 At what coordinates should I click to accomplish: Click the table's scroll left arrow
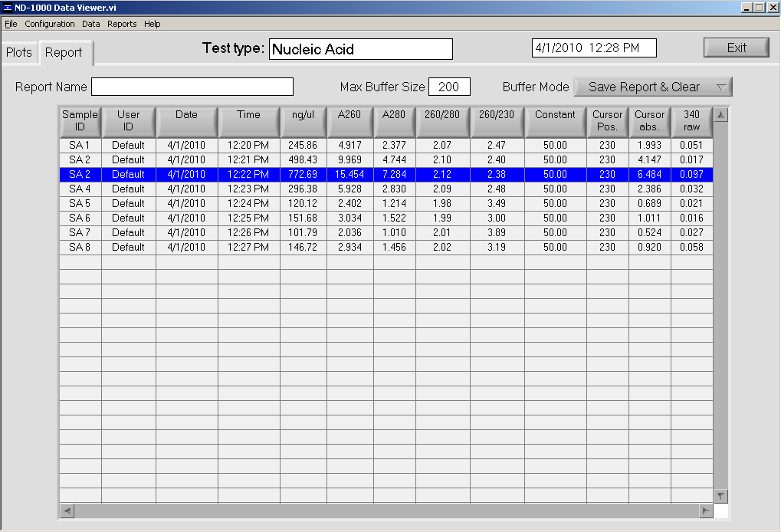tap(67, 511)
